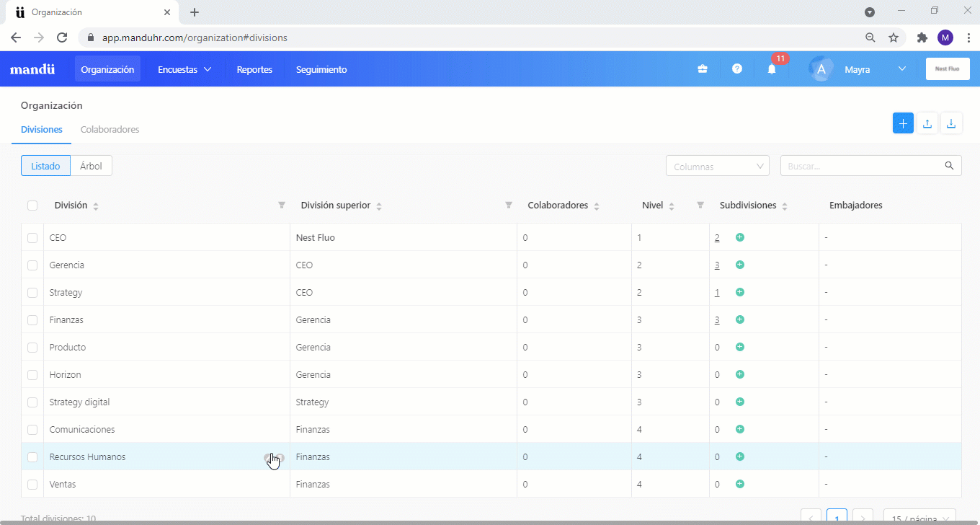Screen dimensions: 980x525
Task: Switch to Divisiones tab
Action: click(41, 130)
